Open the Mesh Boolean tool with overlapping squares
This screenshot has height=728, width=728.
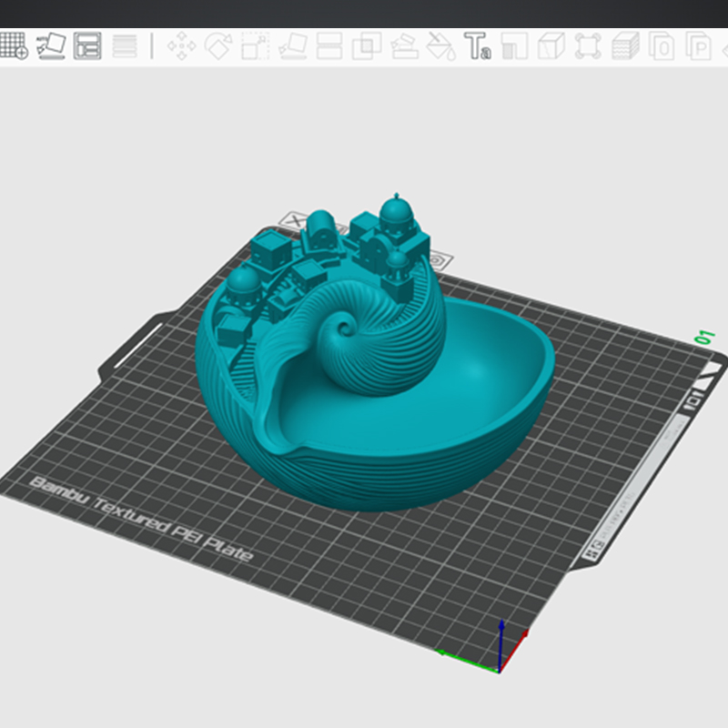367,45
